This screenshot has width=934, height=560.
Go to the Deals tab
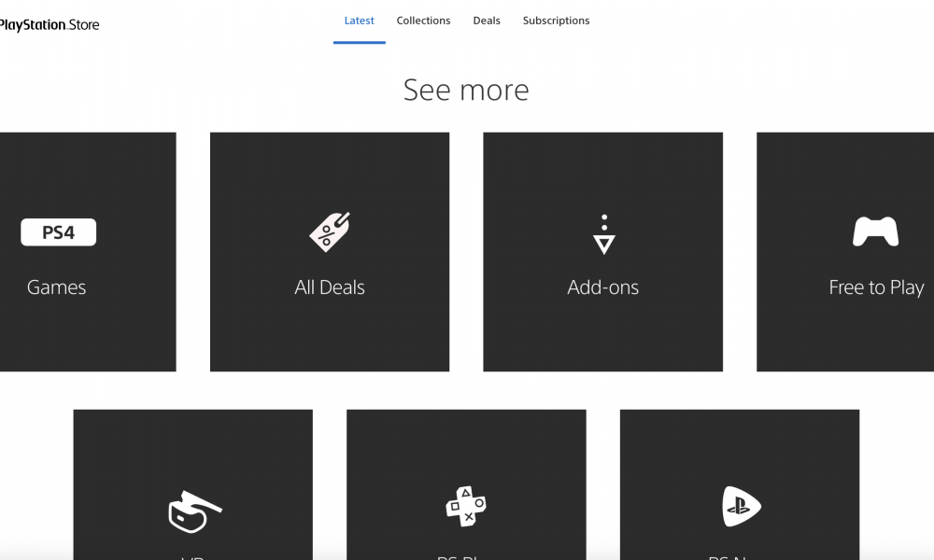487,21
